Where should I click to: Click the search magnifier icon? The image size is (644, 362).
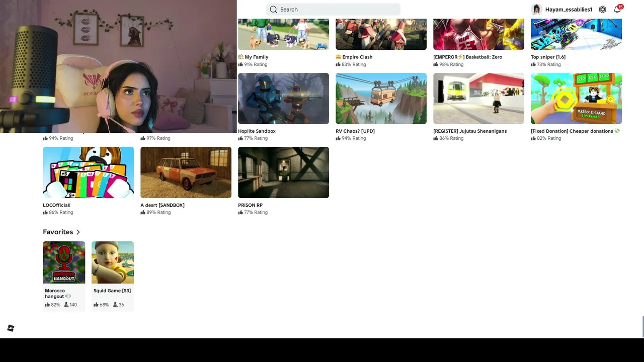273,10
